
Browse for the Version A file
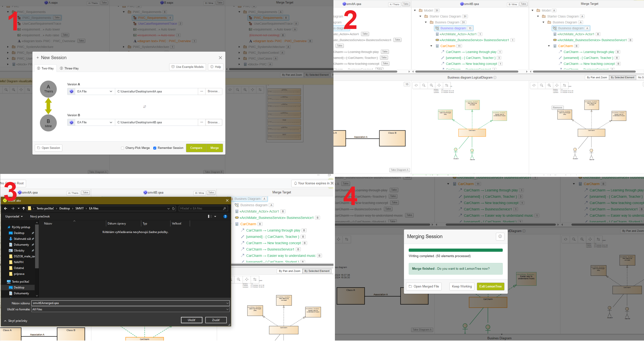214,92
